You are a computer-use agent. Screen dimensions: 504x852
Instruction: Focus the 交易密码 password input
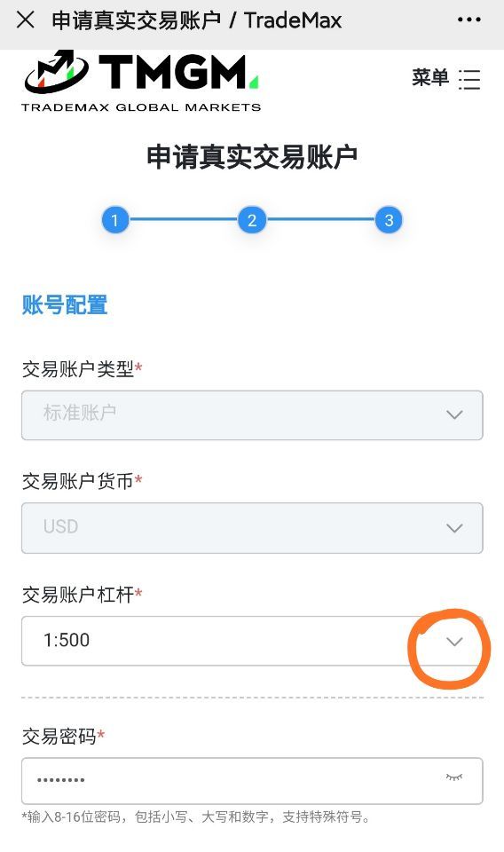[x=252, y=781]
